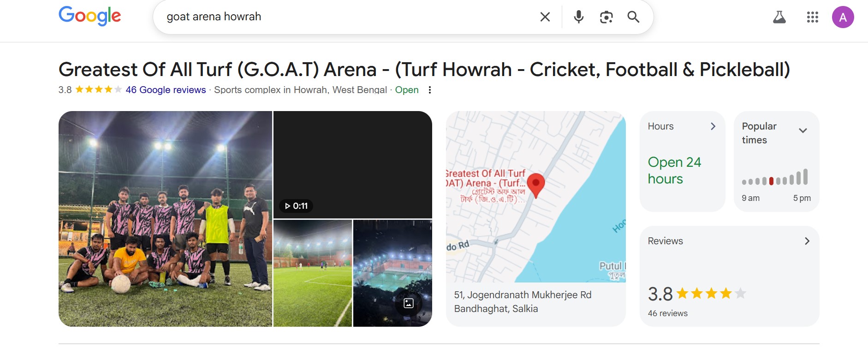The width and height of the screenshot is (868, 347).
Task: Open the three-dot options menu beside Open
Action: pos(430,90)
